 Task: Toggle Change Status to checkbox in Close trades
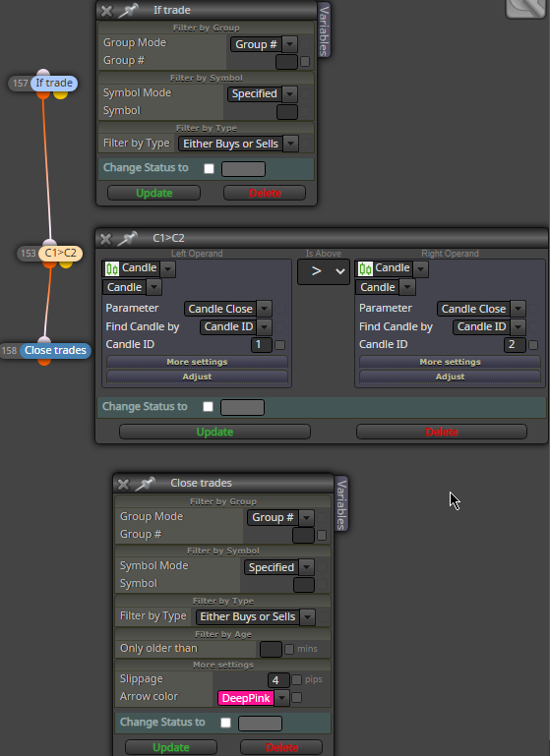pyautogui.click(x=225, y=723)
